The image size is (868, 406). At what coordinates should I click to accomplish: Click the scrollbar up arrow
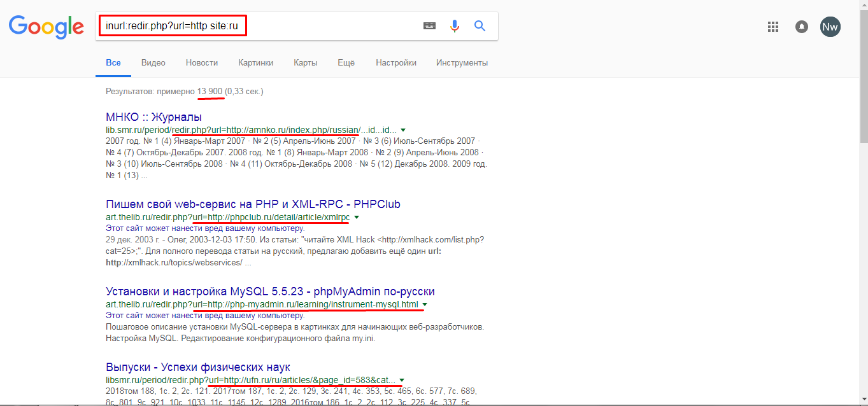[x=863, y=5]
